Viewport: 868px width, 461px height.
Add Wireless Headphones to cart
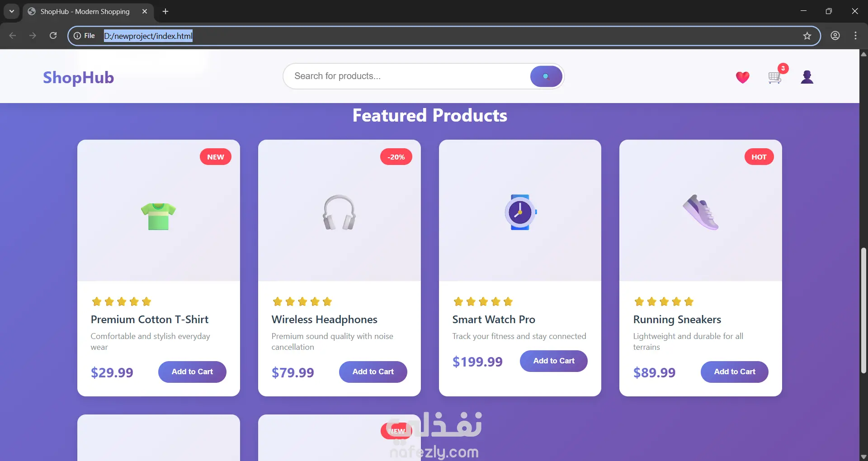coord(373,372)
